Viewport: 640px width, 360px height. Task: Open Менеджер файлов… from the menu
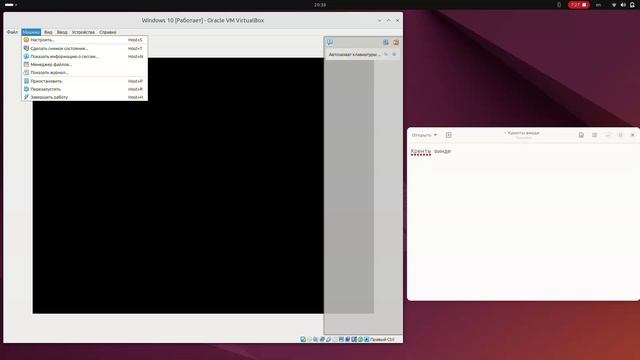[x=84, y=64]
